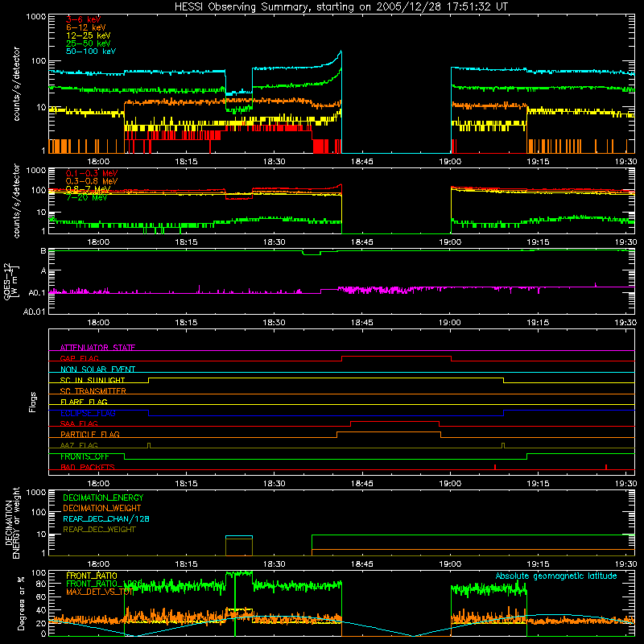Click the DECIMATION ENERGY or weight axis title
Screen dimensions: 644x644
click(12, 522)
